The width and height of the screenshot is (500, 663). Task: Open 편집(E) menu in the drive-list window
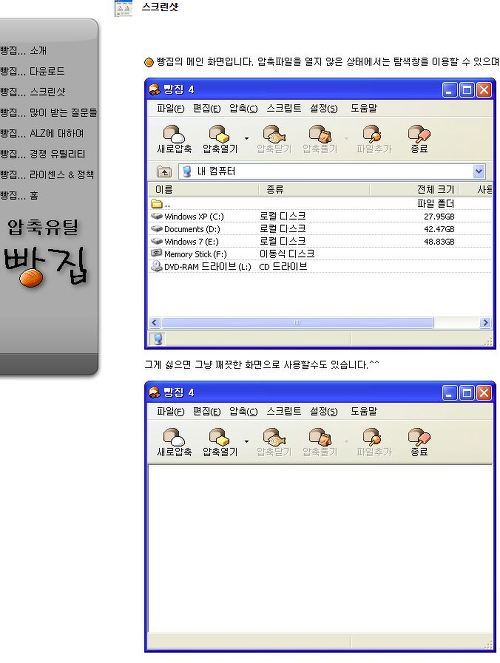click(x=207, y=108)
